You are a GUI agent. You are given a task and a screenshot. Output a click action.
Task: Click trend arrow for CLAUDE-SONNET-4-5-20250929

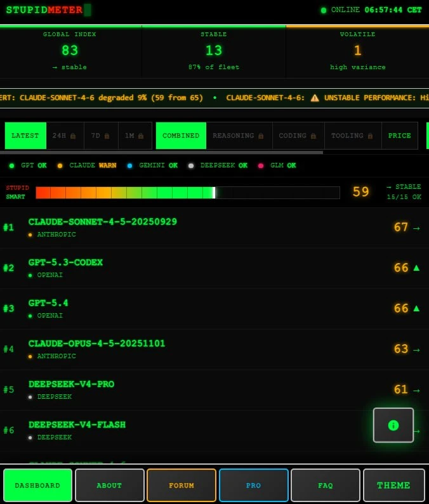coord(416,228)
